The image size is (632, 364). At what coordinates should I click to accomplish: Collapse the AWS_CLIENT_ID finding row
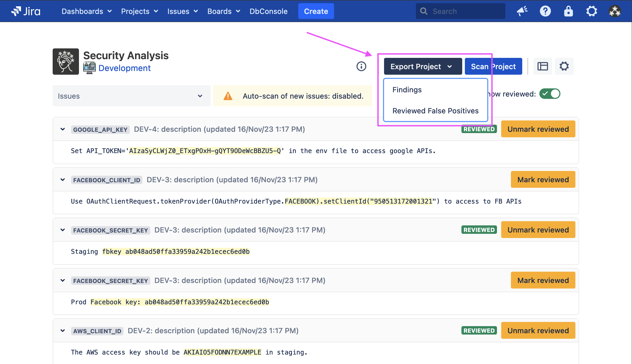coord(63,331)
